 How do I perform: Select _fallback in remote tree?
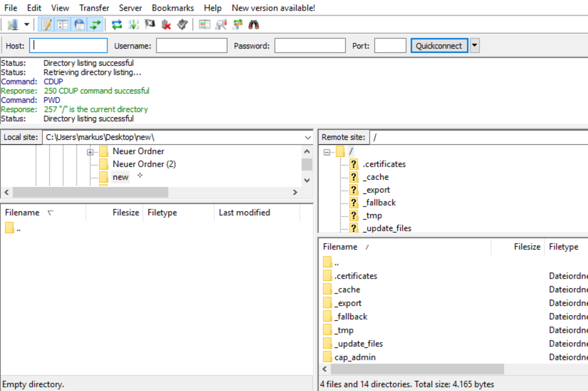pyautogui.click(x=379, y=202)
